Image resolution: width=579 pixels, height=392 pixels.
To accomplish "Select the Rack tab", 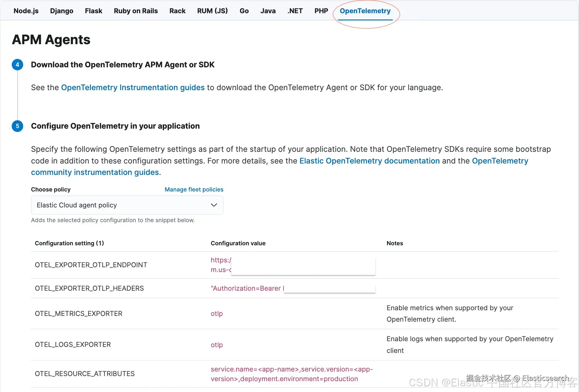I will click(x=177, y=11).
